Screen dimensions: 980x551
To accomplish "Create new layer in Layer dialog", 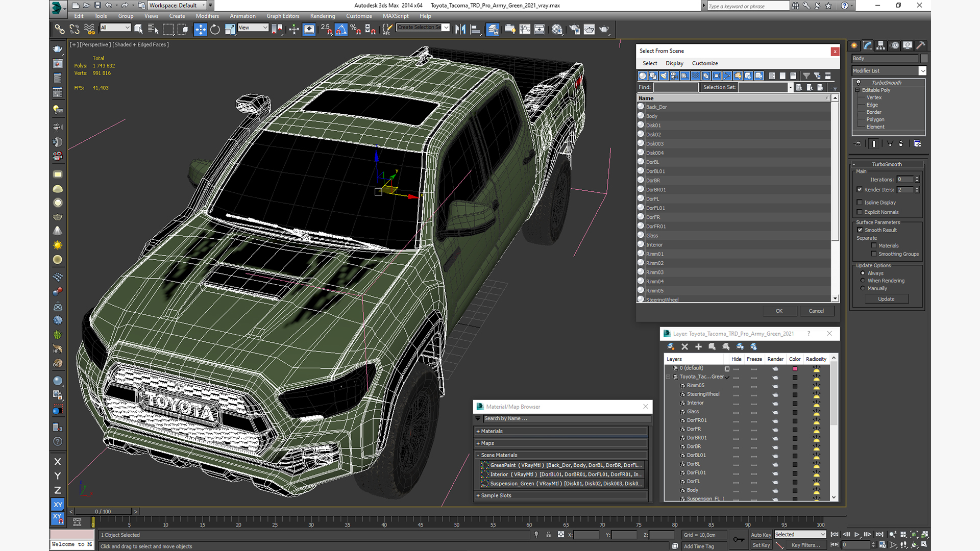I will click(x=671, y=346).
